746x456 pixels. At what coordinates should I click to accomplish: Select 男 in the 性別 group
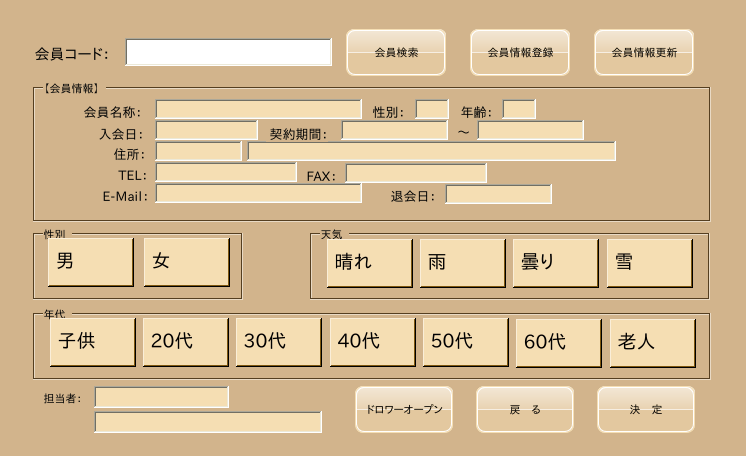click(91, 262)
